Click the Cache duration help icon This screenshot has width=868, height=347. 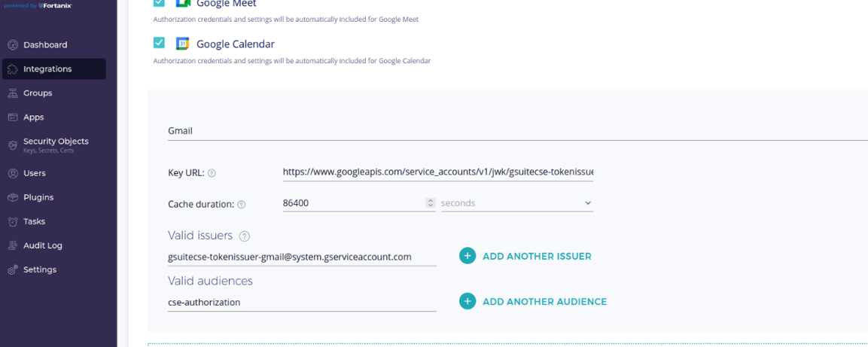(242, 204)
